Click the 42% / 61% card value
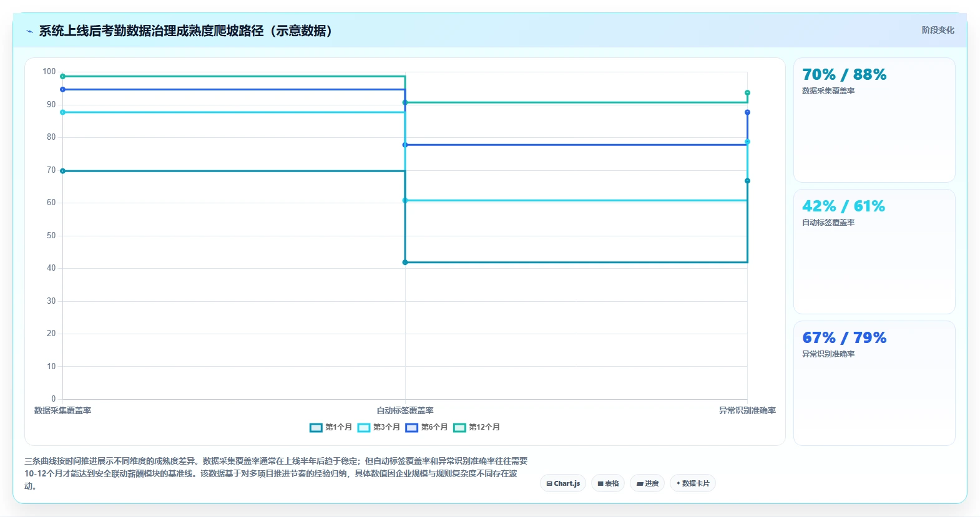The image size is (980, 517). (x=843, y=206)
